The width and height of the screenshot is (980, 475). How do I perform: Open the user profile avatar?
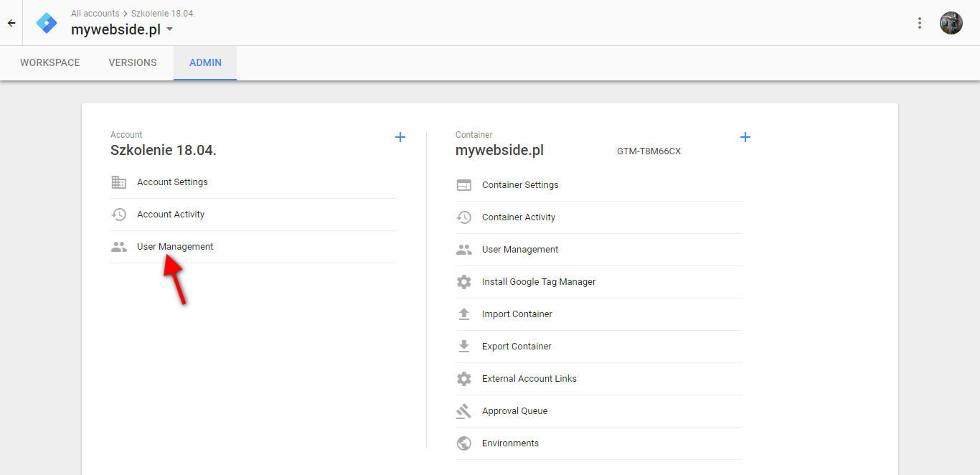tap(951, 23)
